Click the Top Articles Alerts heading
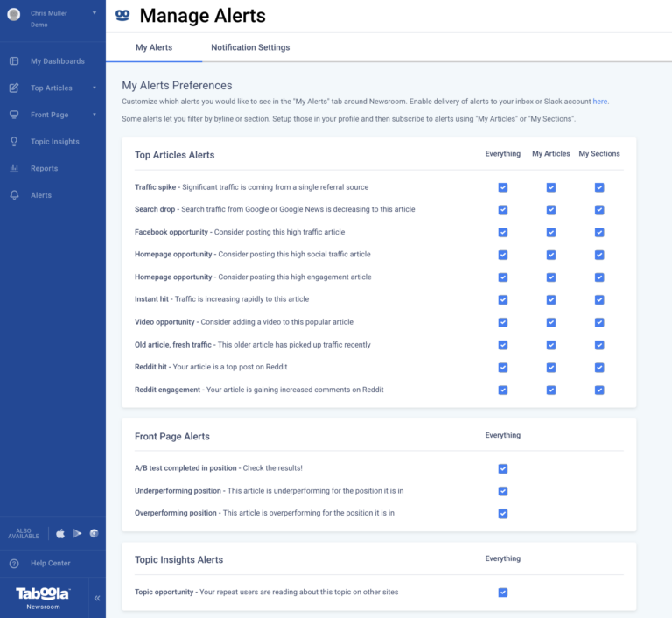672x618 pixels. pos(174,155)
